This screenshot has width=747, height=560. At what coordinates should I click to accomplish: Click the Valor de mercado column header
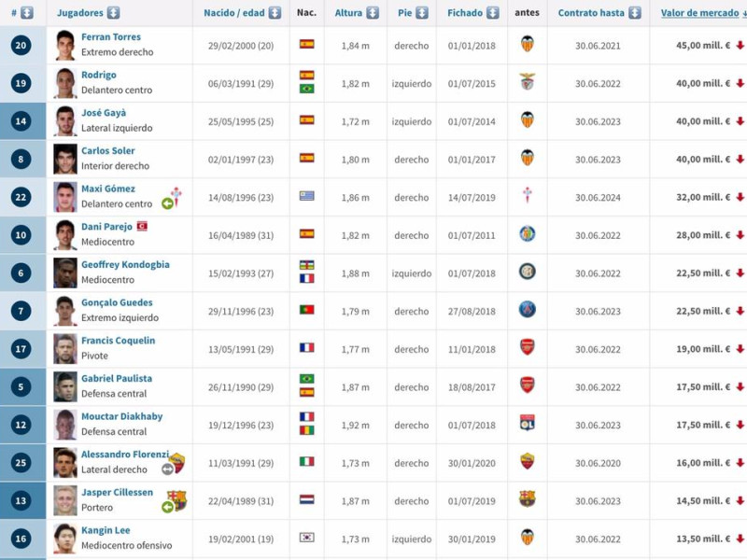coord(699,13)
